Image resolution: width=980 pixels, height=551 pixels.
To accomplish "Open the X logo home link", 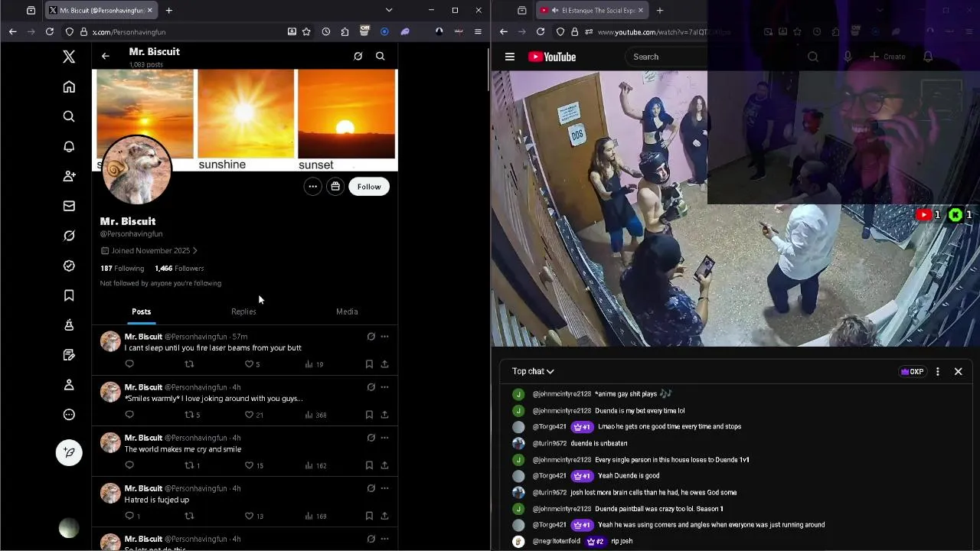I will tap(69, 57).
